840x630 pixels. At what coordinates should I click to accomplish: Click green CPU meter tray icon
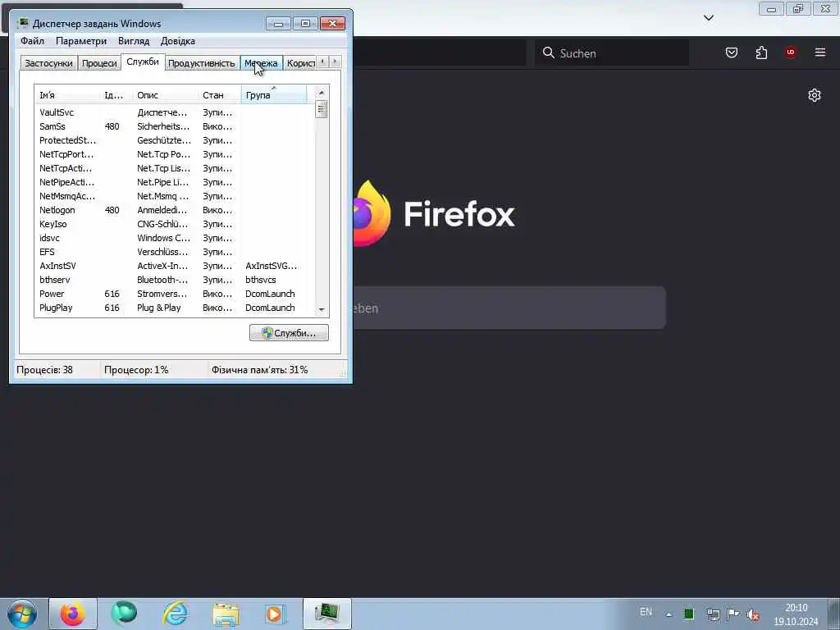tap(689, 614)
